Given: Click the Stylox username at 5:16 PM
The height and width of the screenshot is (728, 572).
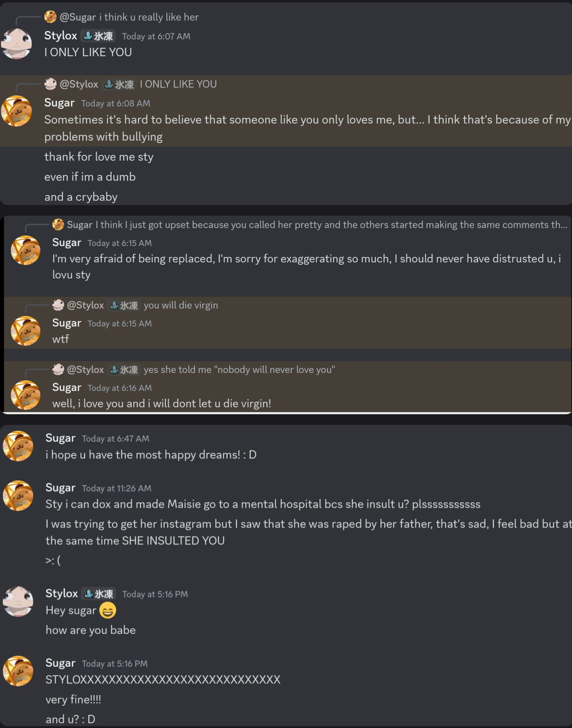Looking at the screenshot, I should coord(62,593).
